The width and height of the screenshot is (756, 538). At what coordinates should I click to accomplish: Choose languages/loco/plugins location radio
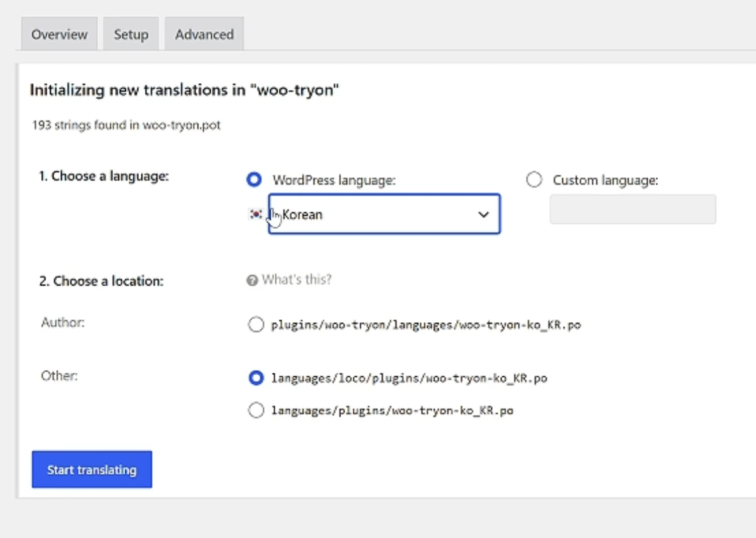point(256,378)
